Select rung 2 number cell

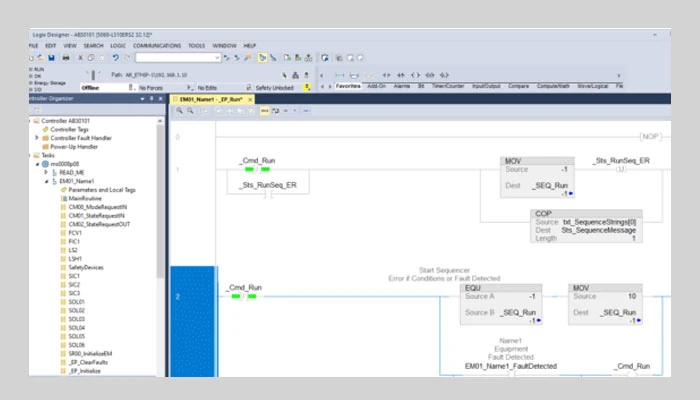(x=193, y=321)
